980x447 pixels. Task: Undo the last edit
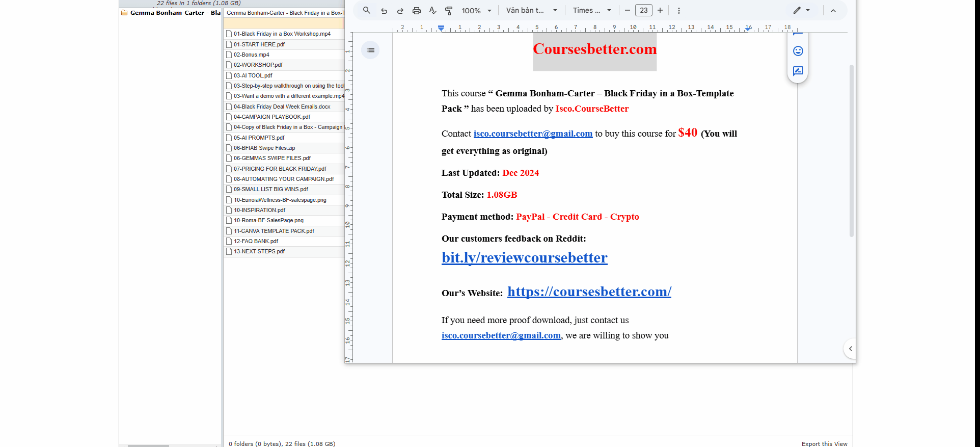point(384,11)
